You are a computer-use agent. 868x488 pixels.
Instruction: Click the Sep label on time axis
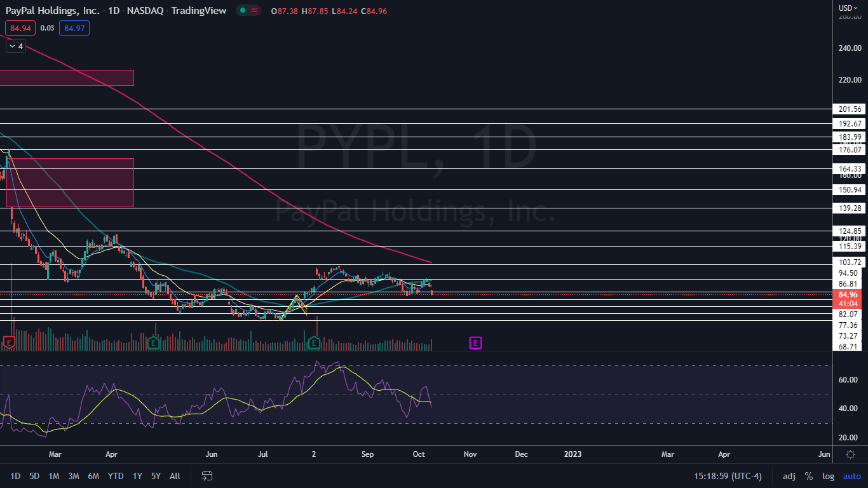367,455
